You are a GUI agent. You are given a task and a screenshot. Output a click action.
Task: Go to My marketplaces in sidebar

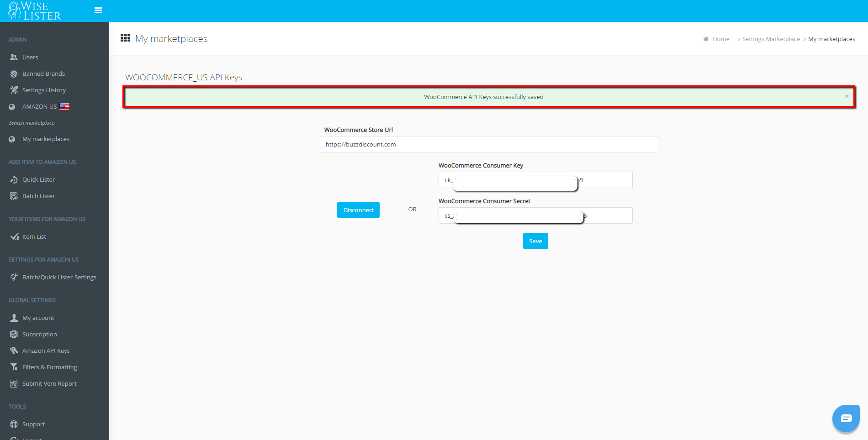[46, 139]
